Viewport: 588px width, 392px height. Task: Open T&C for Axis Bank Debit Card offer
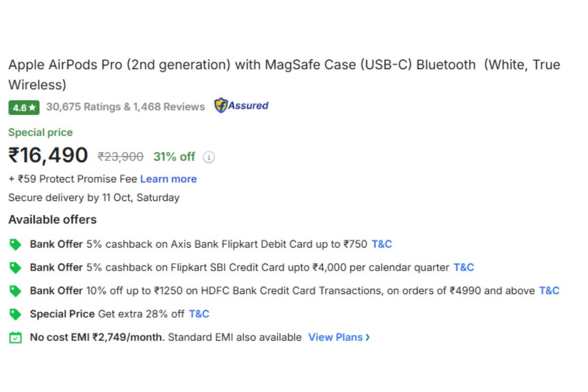pos(382,244)
